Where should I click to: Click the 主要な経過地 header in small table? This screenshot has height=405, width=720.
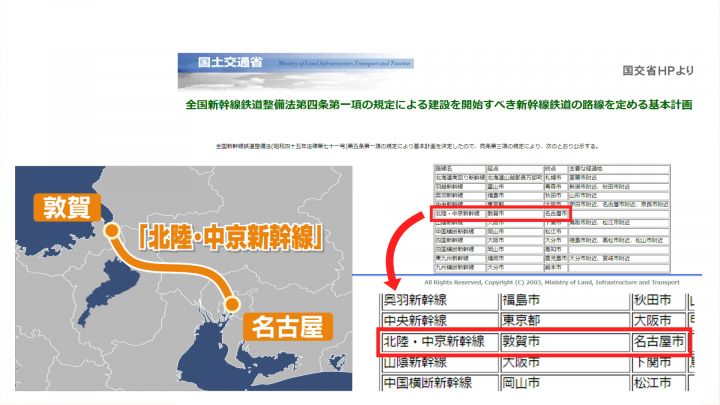pos(619,169)
